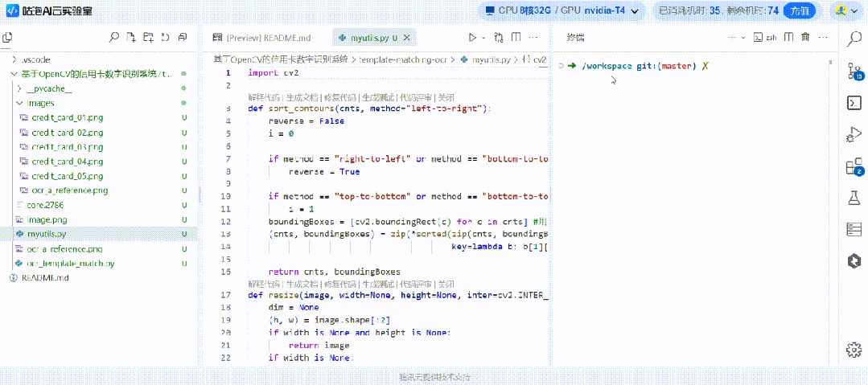Viewport: 868px width, 385px height.
Task: Run the Python file with play button
Action: point(472,37)
